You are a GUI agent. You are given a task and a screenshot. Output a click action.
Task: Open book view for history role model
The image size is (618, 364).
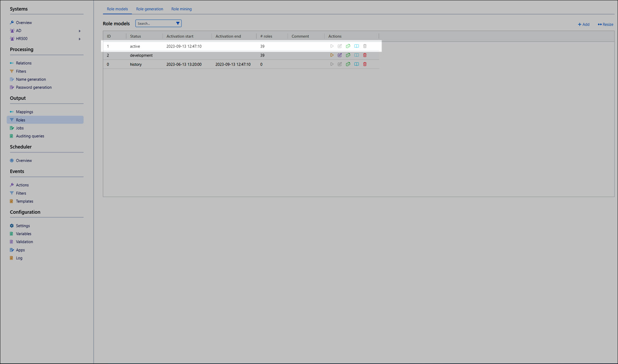coord(356,64)
